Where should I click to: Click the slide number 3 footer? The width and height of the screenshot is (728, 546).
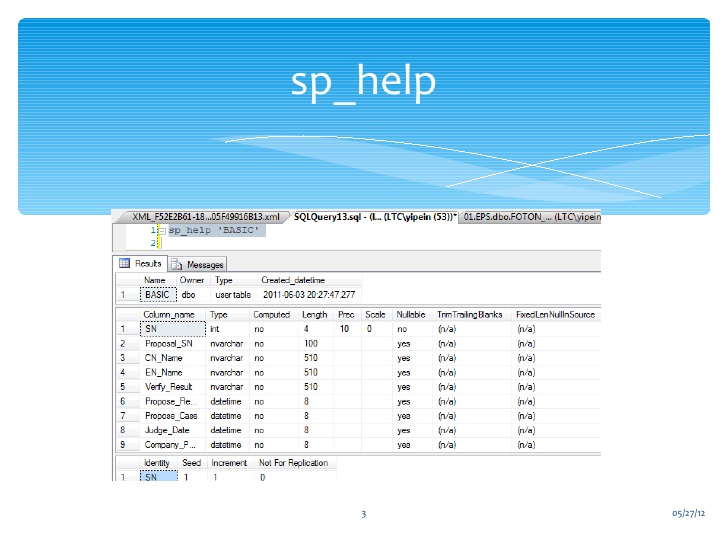click(363, 514)
